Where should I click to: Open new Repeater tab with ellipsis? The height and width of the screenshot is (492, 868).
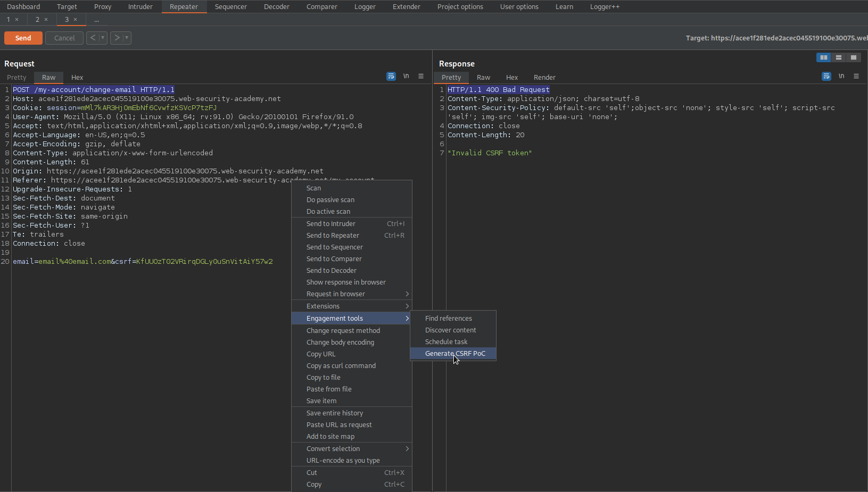click(x=96, y=20)
